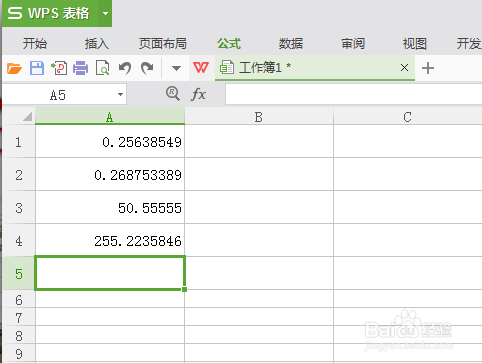The width and height of the screenshot is (482, 363).
Task: Click into the formula bar input
Action: pyautogui.click(x=354, y=94)
